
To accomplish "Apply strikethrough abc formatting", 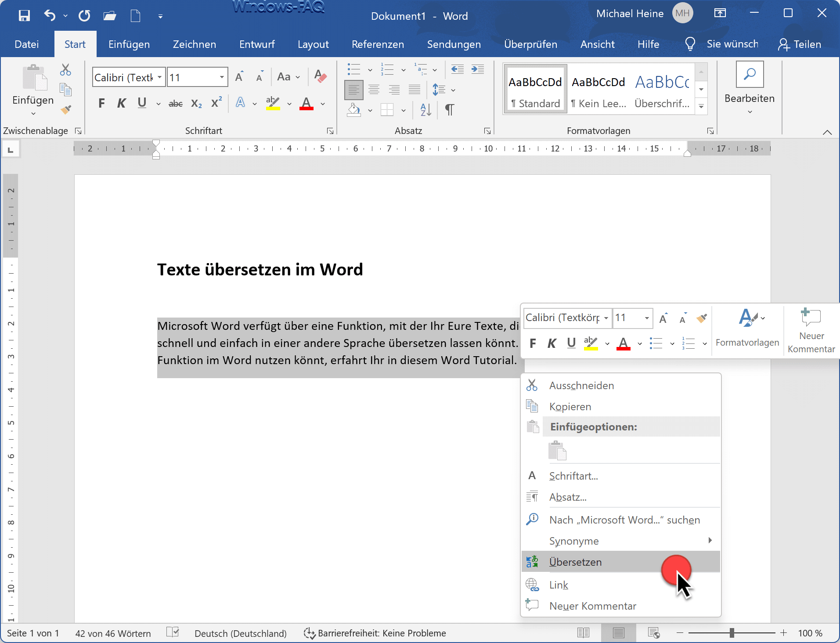I will (176, 104).
